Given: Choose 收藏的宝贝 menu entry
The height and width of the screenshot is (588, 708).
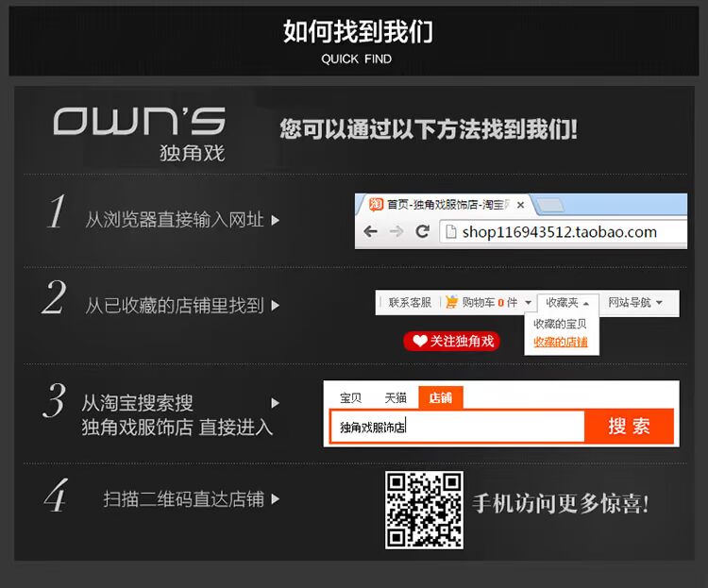Looking at the screenshot, I should 560,324.
